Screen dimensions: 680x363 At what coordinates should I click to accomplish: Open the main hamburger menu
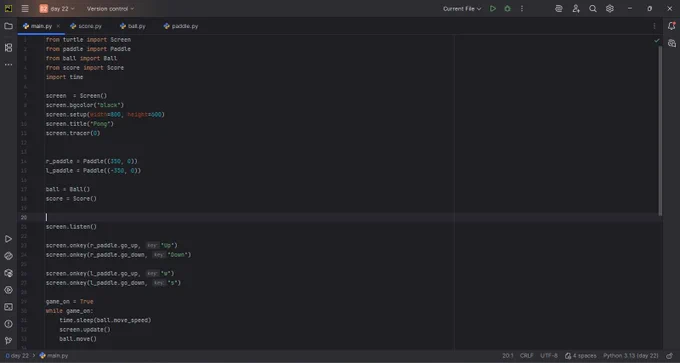pyautogui.click(x=25, y=9)
